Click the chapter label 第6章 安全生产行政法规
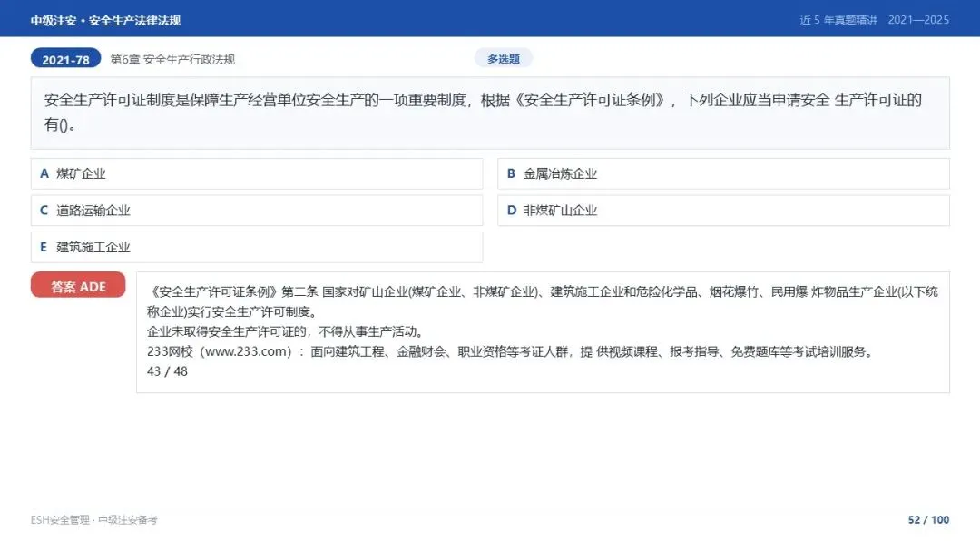The height and width of the screenshot is (552, 980). coord(172,59)
